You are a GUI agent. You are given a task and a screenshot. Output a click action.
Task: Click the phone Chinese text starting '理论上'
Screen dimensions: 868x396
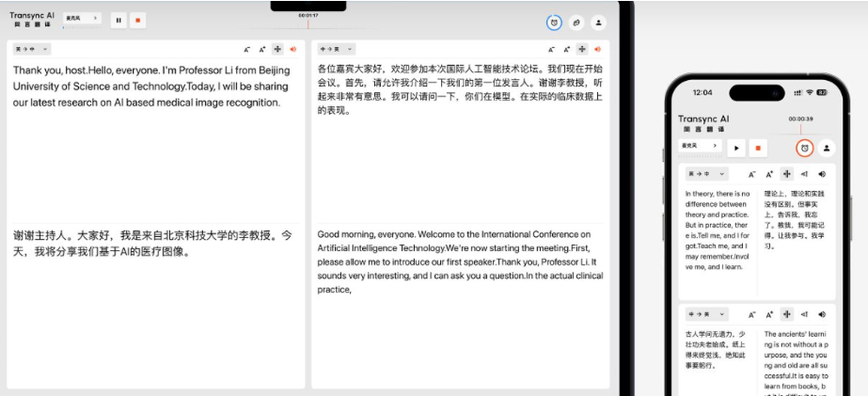point(794,220)
